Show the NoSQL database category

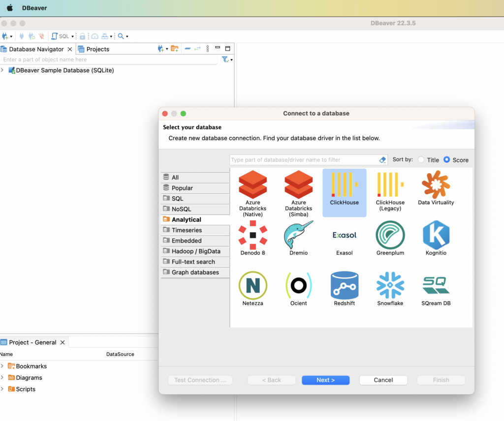click(195, 209)
